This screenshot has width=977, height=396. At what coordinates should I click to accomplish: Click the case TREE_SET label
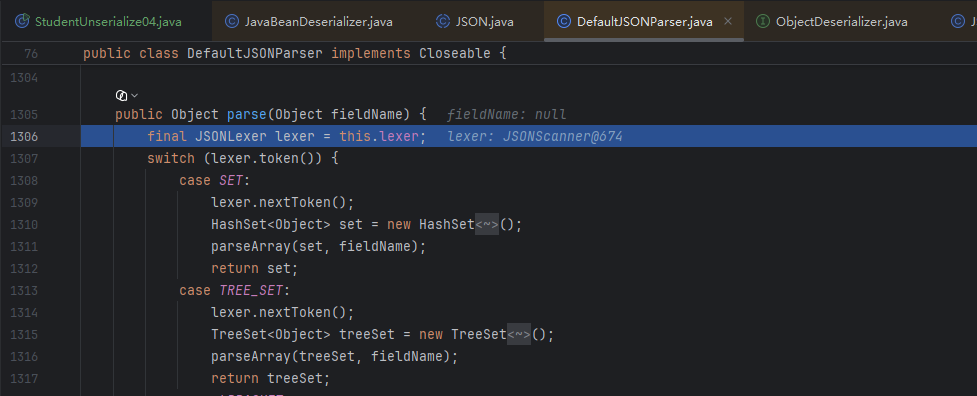(x=235, y=290)
